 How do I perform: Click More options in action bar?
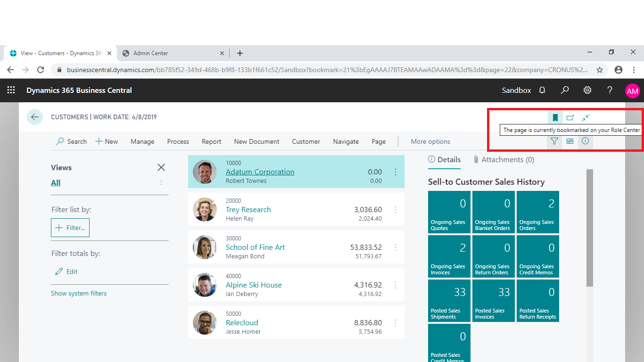430,141
